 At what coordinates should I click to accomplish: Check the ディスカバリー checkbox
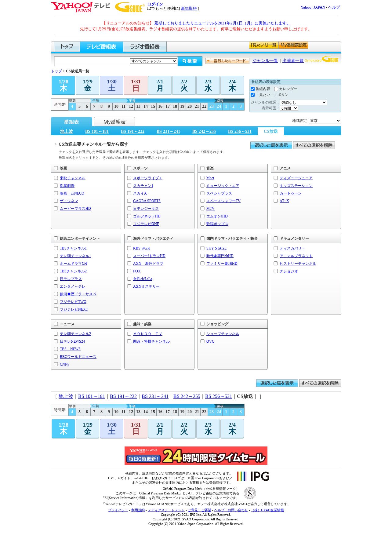276,248
